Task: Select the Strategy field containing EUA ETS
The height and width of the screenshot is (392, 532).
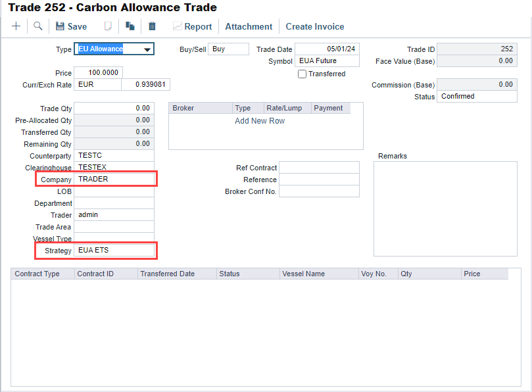Action: click(114, 251)
